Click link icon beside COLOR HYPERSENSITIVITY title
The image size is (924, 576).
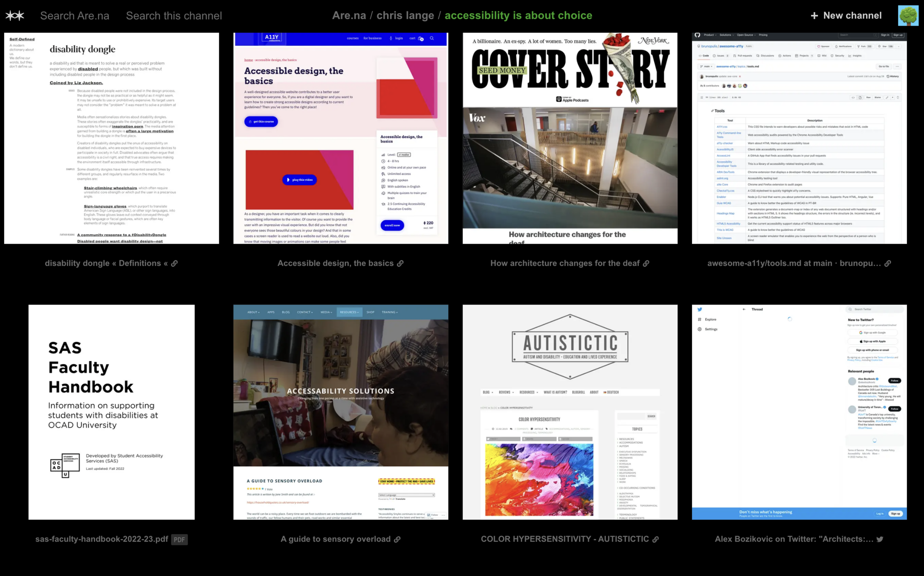click(x=655, y=539)
